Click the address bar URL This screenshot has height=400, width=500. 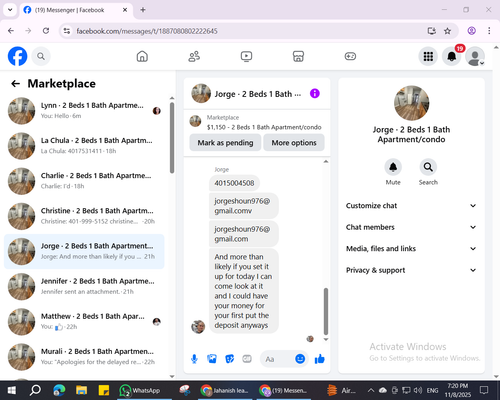[147, 31]
